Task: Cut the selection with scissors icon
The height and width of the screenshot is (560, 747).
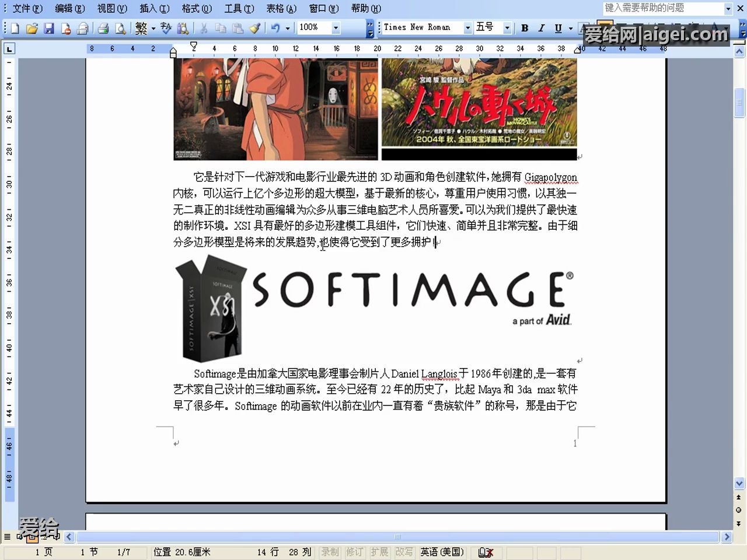Action: coord(204,28)
